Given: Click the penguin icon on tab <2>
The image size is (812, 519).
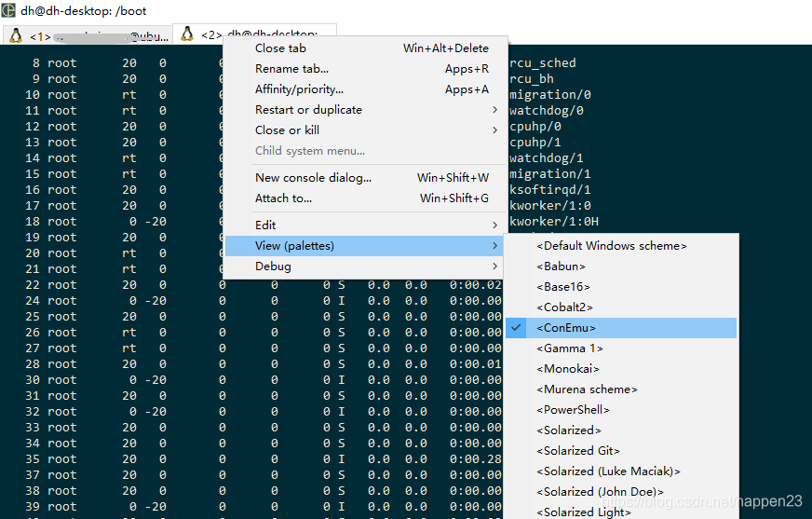Looking at the screenshot, I should (x=187, y=34).
